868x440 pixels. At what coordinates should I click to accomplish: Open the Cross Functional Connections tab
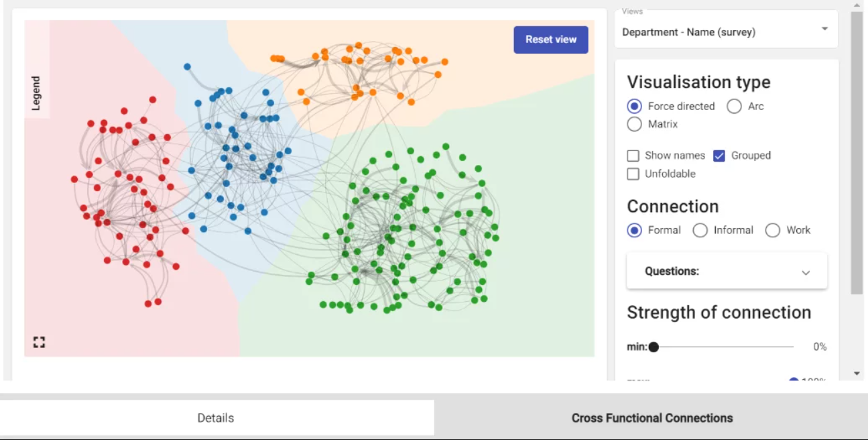tap(651, 417)
